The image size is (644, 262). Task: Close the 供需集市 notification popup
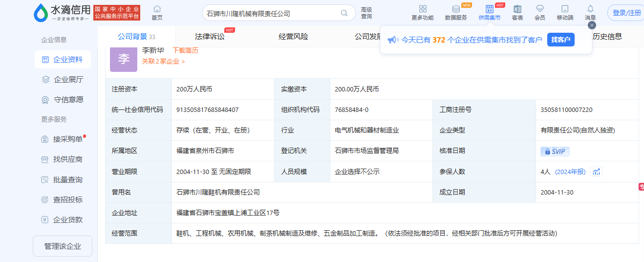592,25
